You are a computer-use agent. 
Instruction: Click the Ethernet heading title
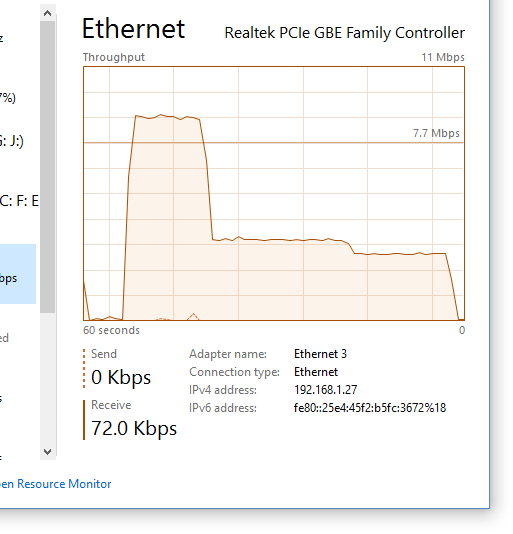134,29
